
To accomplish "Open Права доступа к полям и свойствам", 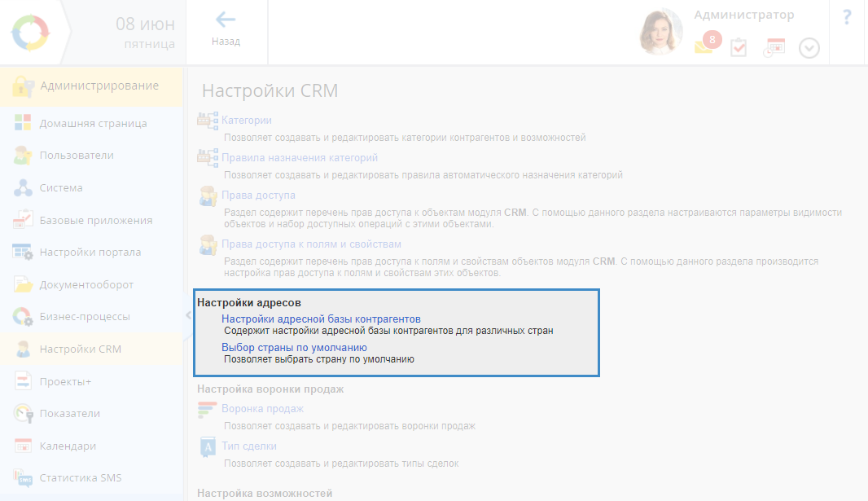I will coord(311,244).
